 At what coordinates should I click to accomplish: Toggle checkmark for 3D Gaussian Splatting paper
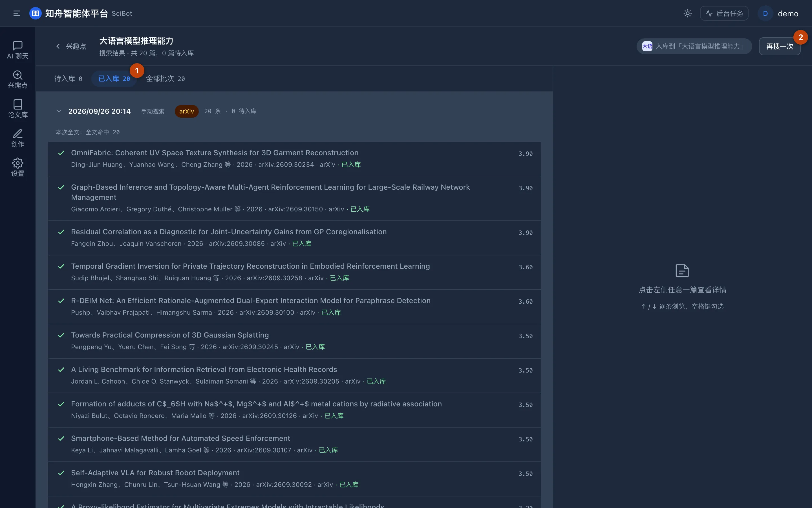click(61, 335)
